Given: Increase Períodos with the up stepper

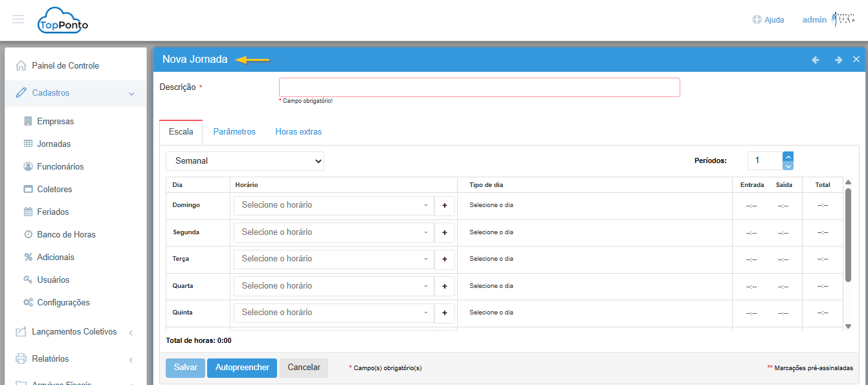Looking at the screenshot, I should [788, 156].
